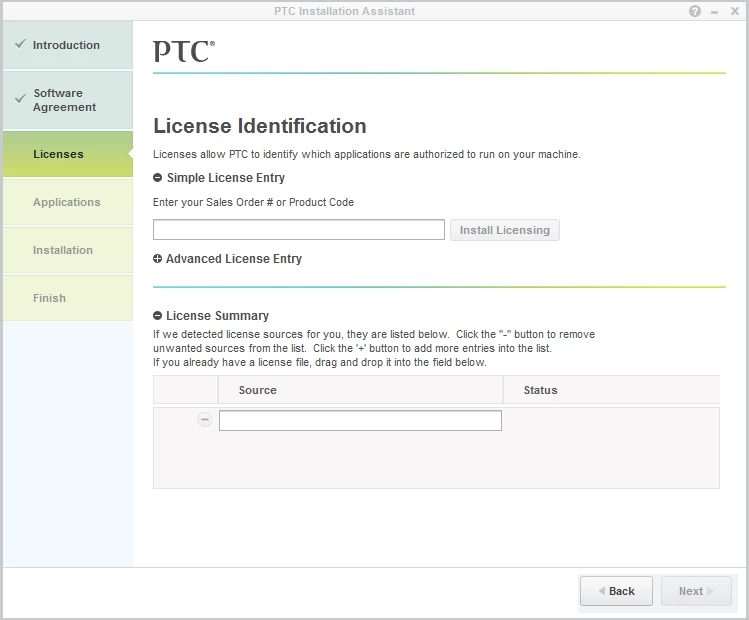Viewport: 749px width, 620px height.
Task: Collapse the License Summary section
Action: [x=158, y=316]
